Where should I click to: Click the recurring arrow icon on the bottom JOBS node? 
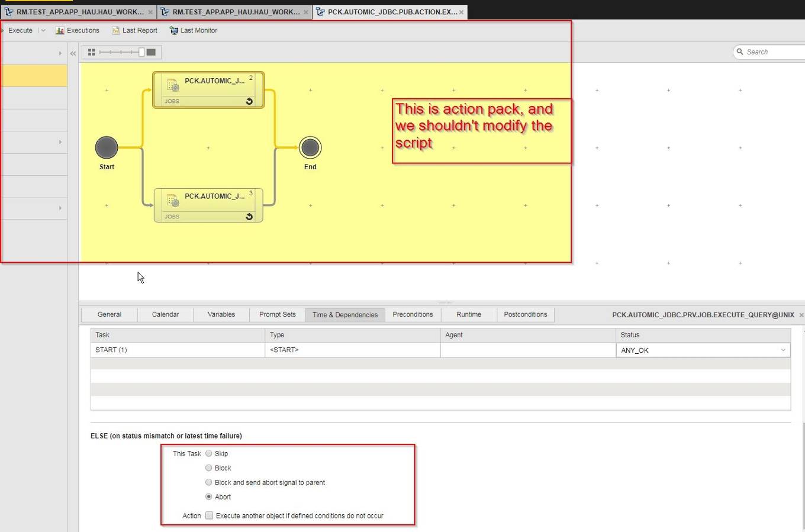tap(249, 217)
